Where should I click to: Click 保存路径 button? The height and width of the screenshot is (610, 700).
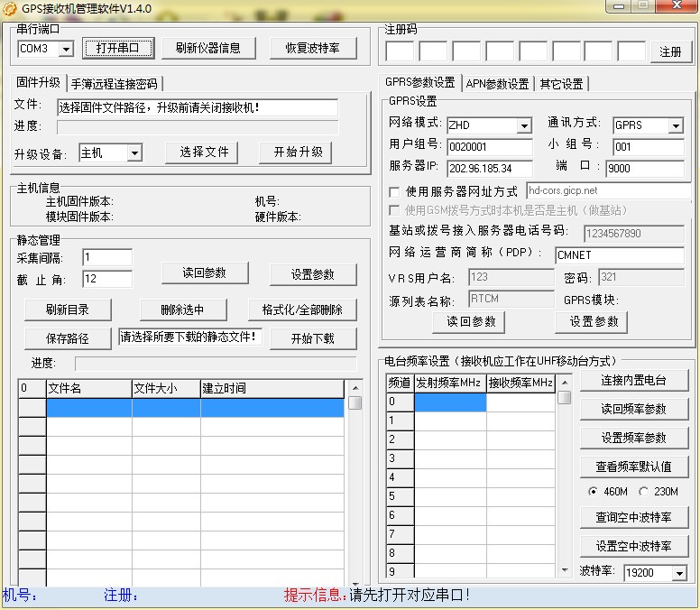tap(68, 338)
